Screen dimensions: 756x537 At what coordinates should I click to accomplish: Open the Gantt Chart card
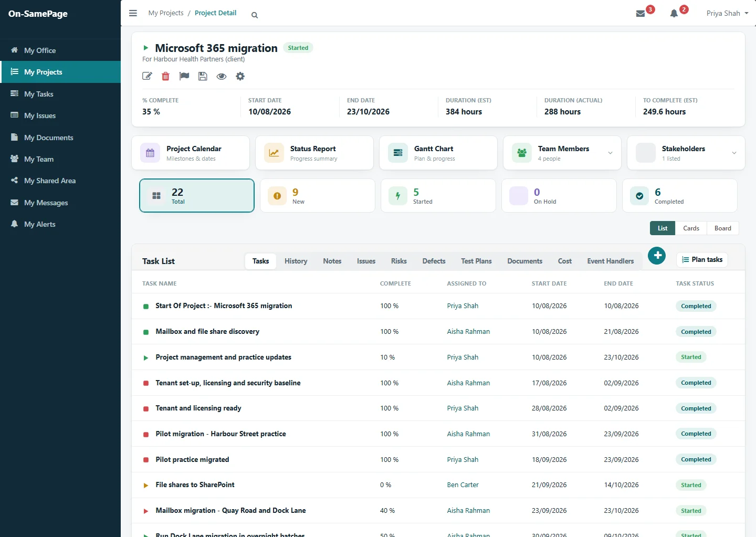[438, 153]
